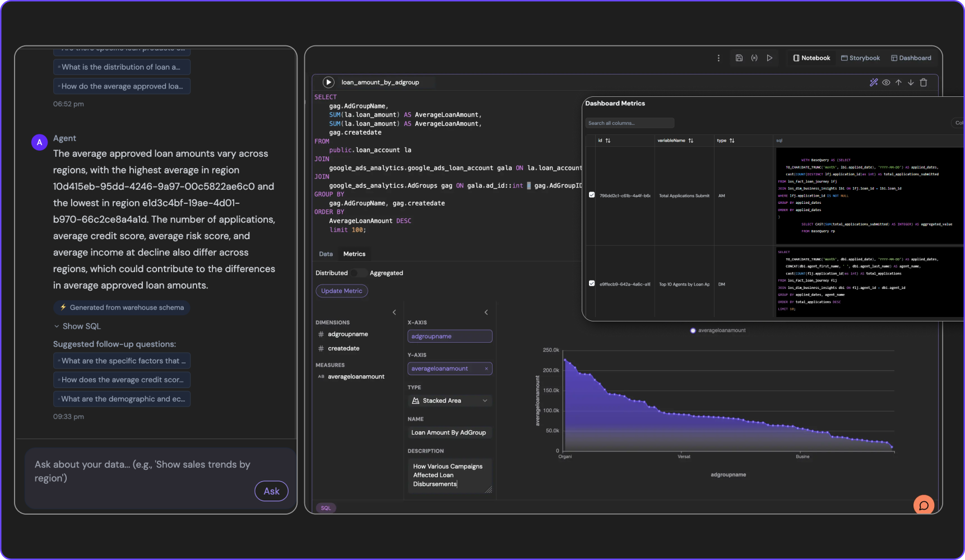Move the cell up with arrow icon
Viewport: 965px width, 560px height.
pos(898,82)
